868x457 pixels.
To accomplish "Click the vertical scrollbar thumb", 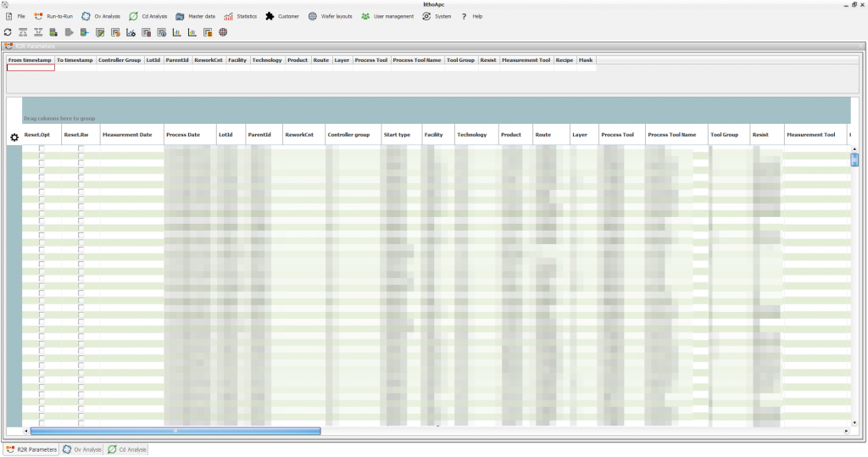I will [x=854, y=159].
